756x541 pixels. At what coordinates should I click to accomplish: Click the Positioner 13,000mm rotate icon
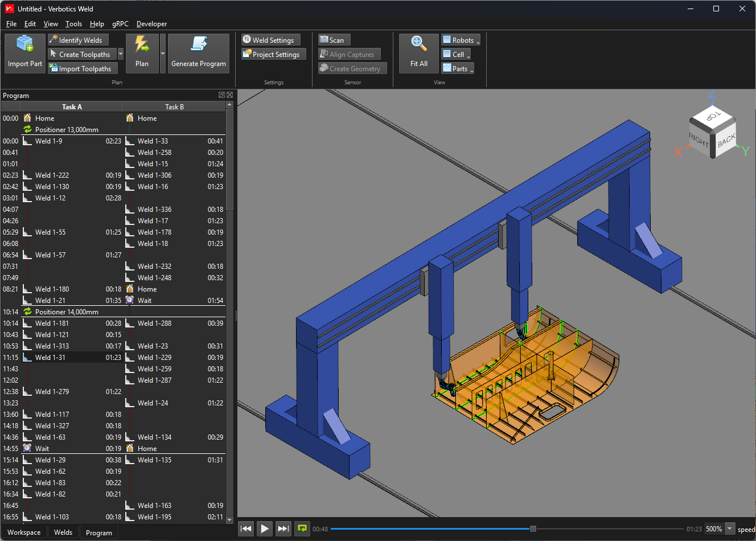pos(27,129)
